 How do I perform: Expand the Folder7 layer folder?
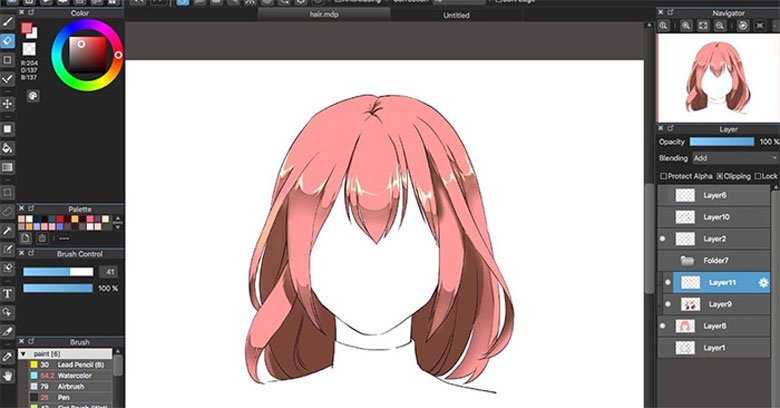point(686,261)
